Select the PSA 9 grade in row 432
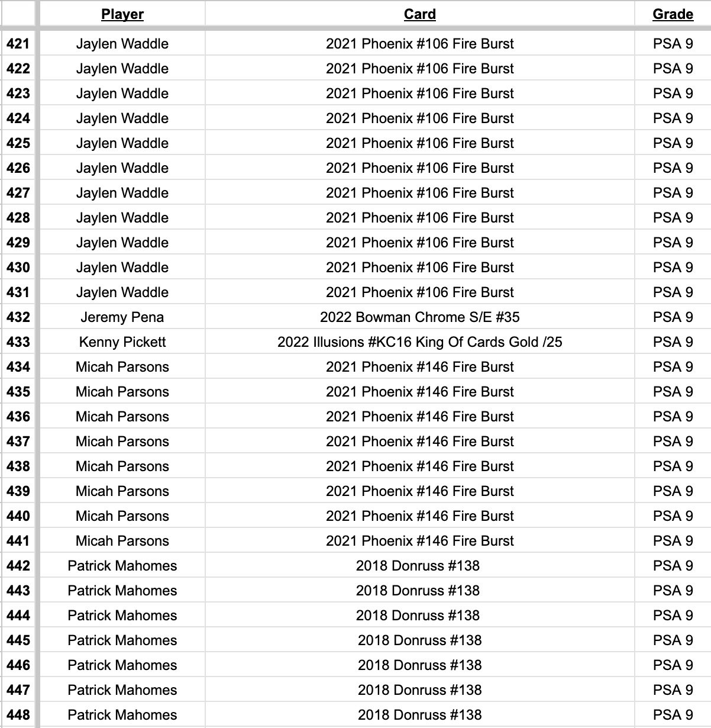 click(x=673, y=317)
